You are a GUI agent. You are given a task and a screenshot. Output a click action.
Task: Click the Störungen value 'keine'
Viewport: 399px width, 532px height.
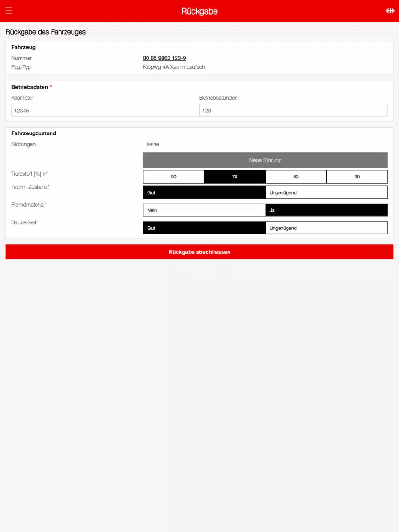(153, 144)
